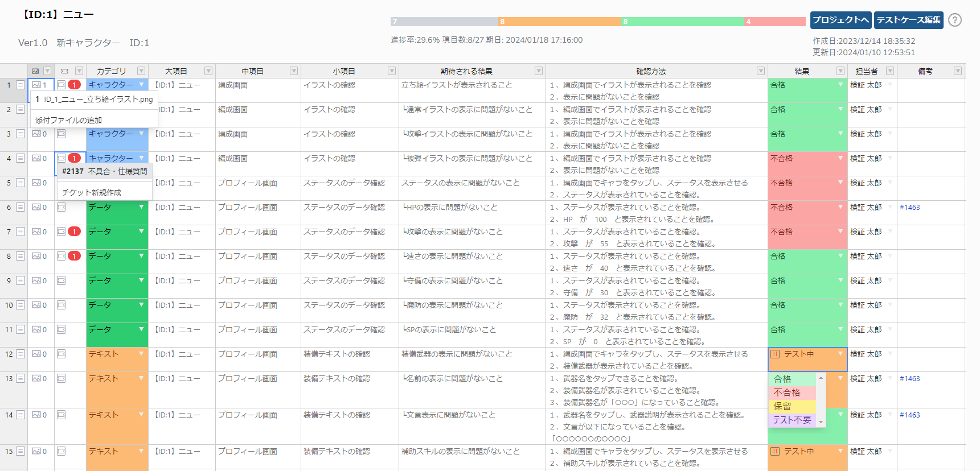The height and width of the screenshot is (471, 980).
Task: Click the テストケース編集 button
Action: point(909,20)
